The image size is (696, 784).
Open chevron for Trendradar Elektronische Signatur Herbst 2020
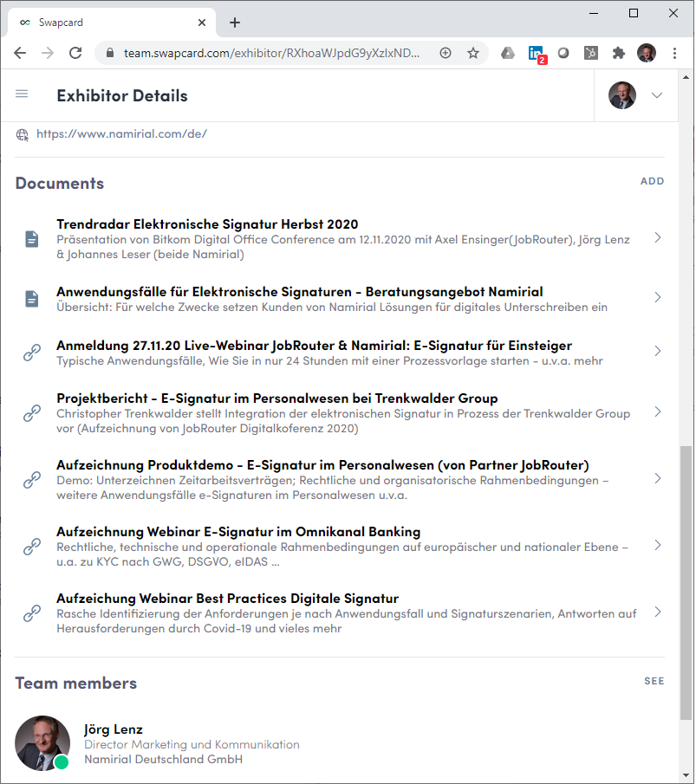[x=658, y=237]
